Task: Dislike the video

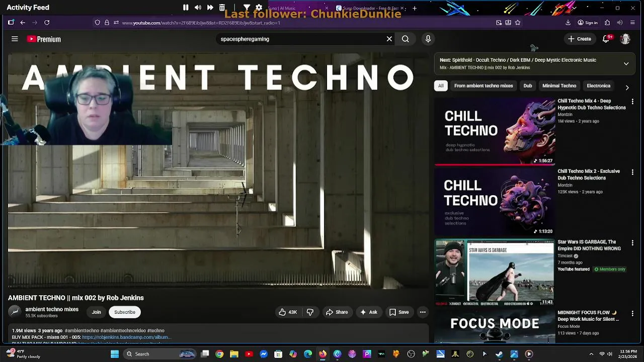Action: click(310, 312)
